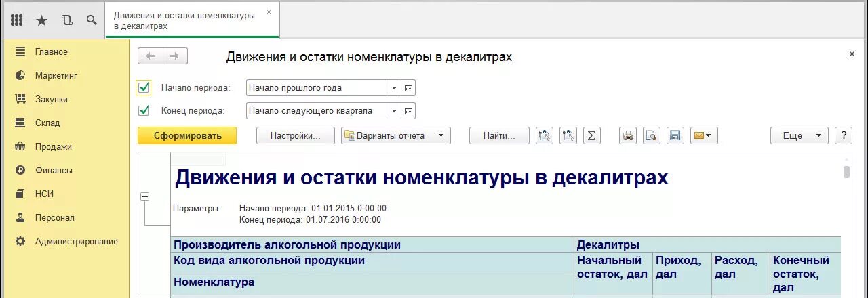Select Начальный остаток, дал column header

coord(613,274)
